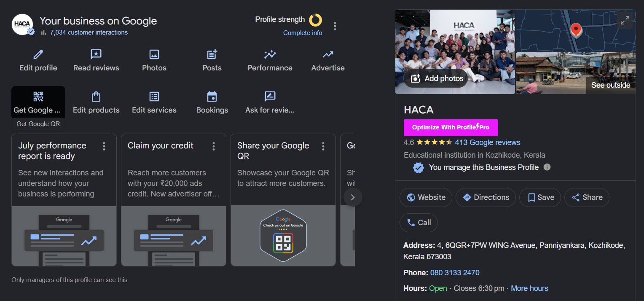The width and height of the screenshot is (644, 301).
Task: Open Claim your credit card
Action: (x=174, y=200)
